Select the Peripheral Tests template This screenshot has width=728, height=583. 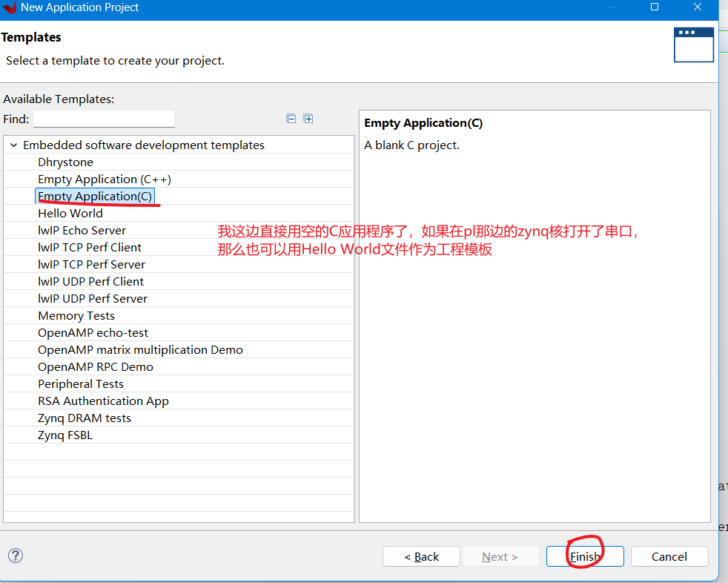pyautogui.click(x=81, y=384)
